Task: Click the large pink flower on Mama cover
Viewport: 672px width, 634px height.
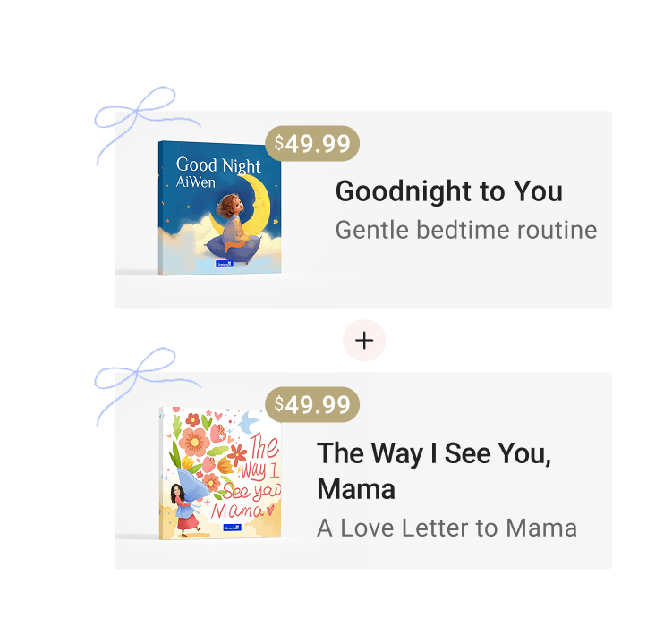Action: (194, 442)
